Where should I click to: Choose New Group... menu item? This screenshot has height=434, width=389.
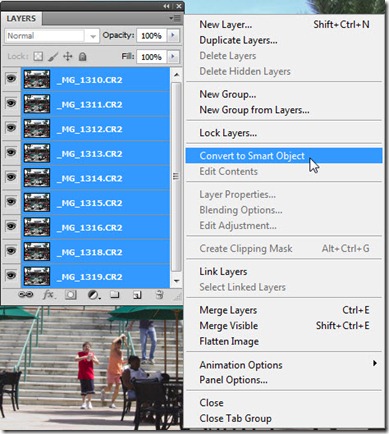(284, 94)
